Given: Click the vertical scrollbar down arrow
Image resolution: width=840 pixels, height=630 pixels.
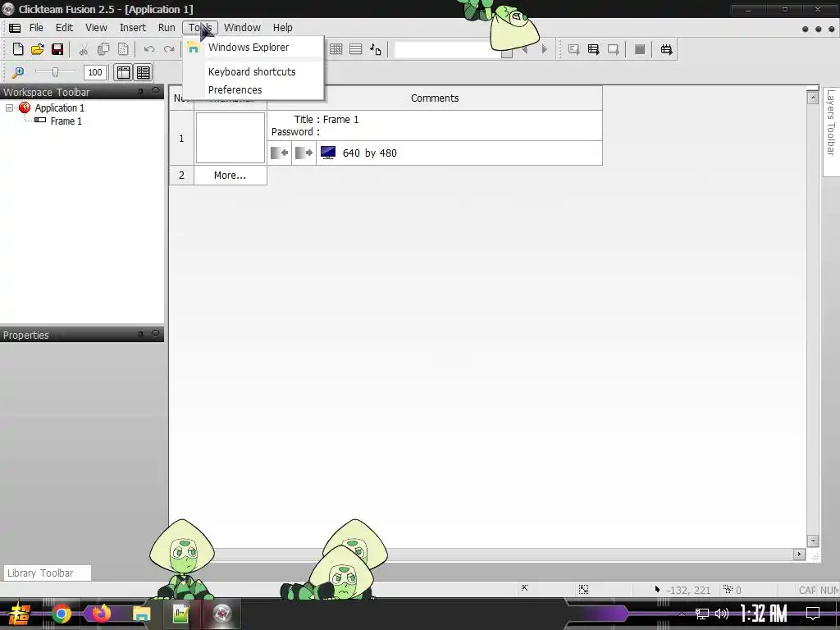Looking at the screenshot, I should (x=813, y=541).
